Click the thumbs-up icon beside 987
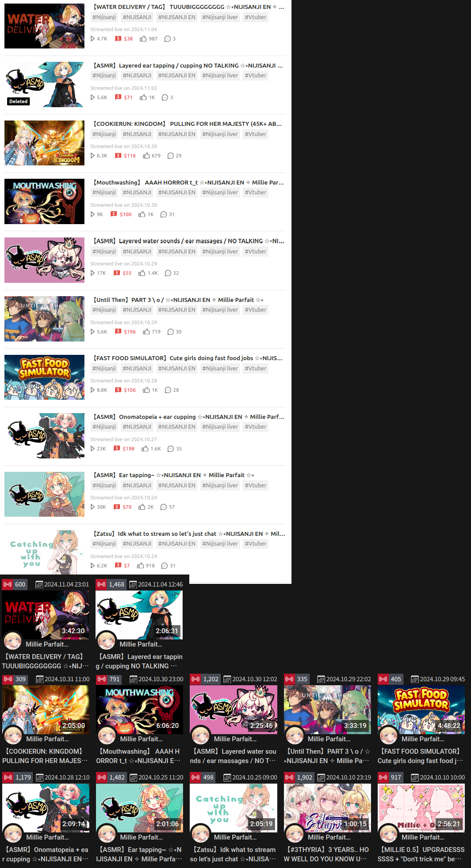This screenshot has height=868, width=471. [x=143, y=39]
